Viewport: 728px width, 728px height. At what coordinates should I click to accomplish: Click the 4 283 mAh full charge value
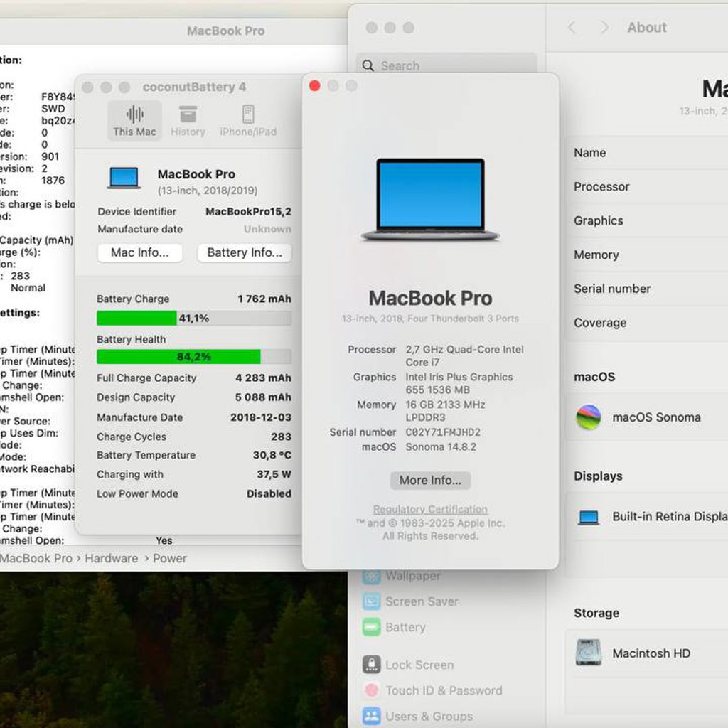click(263, 378)
